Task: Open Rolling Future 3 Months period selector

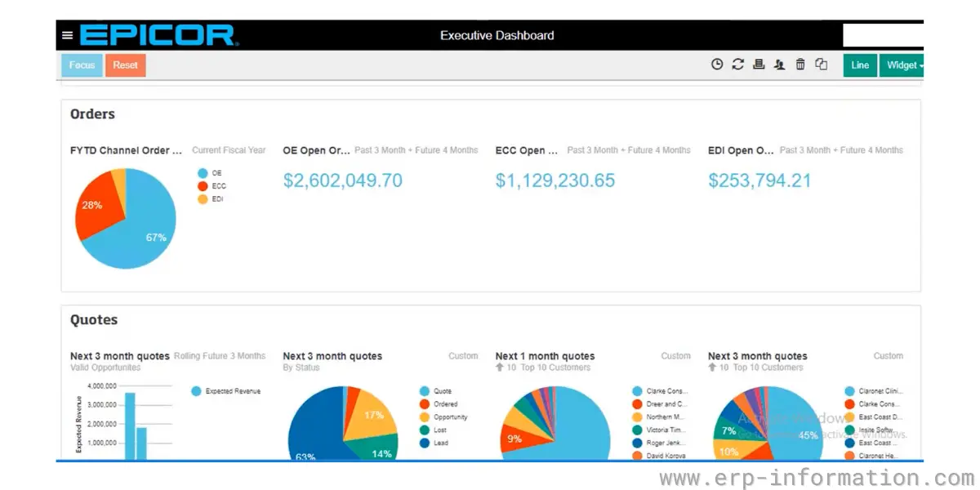Action: point(220,356)
